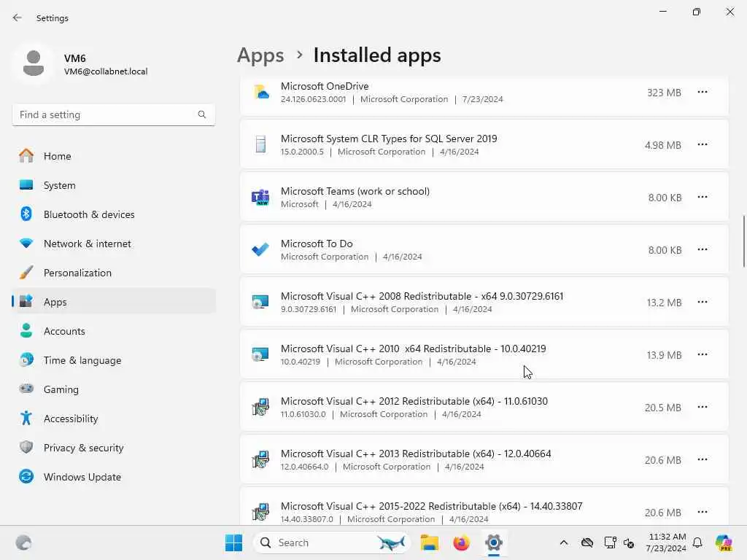747x560 pixels.
Task: Click the Settings back arrow
Action: (x=18, y=17)
